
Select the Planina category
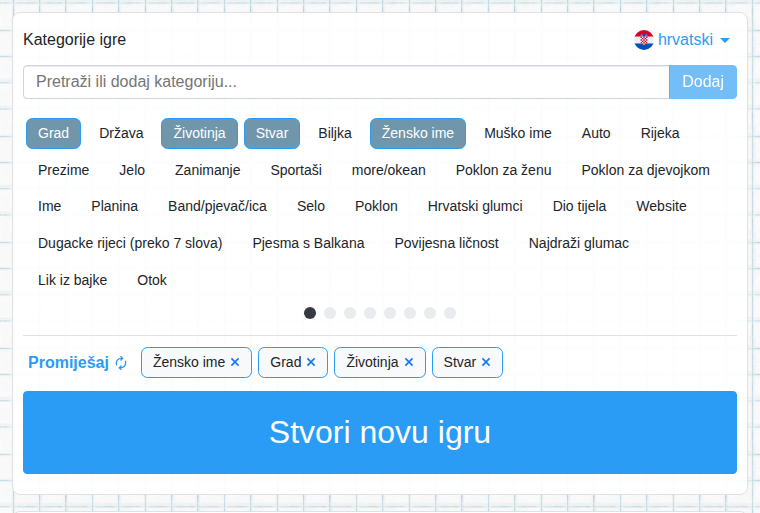[x=114, y=206]
